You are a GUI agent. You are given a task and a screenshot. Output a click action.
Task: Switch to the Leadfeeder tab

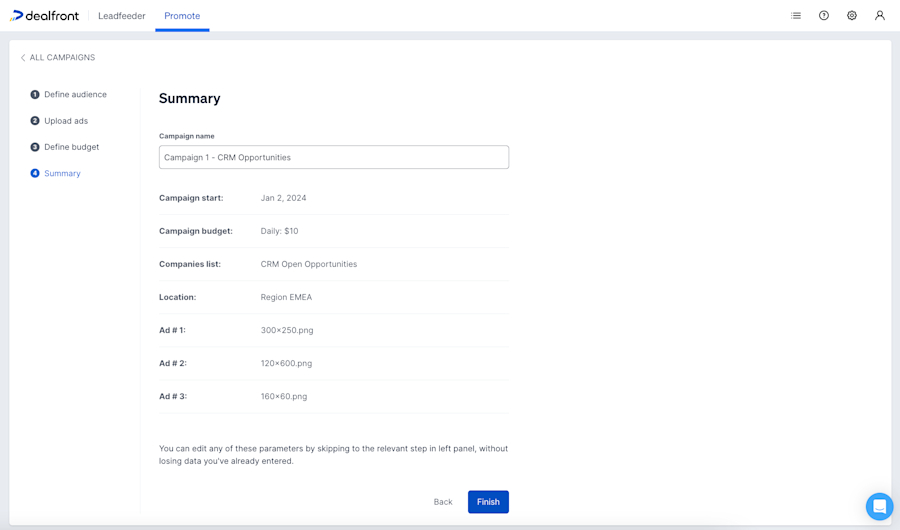click(122, 16)
